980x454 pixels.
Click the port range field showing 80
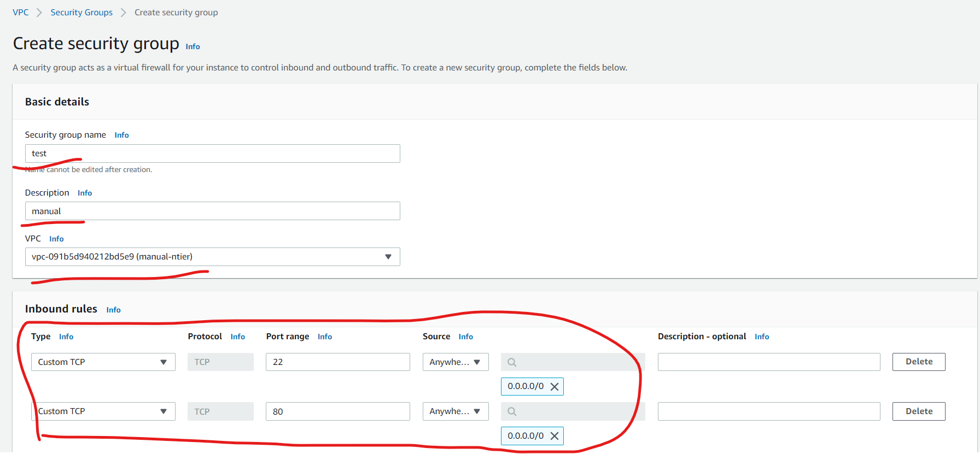tap(337, 411)
